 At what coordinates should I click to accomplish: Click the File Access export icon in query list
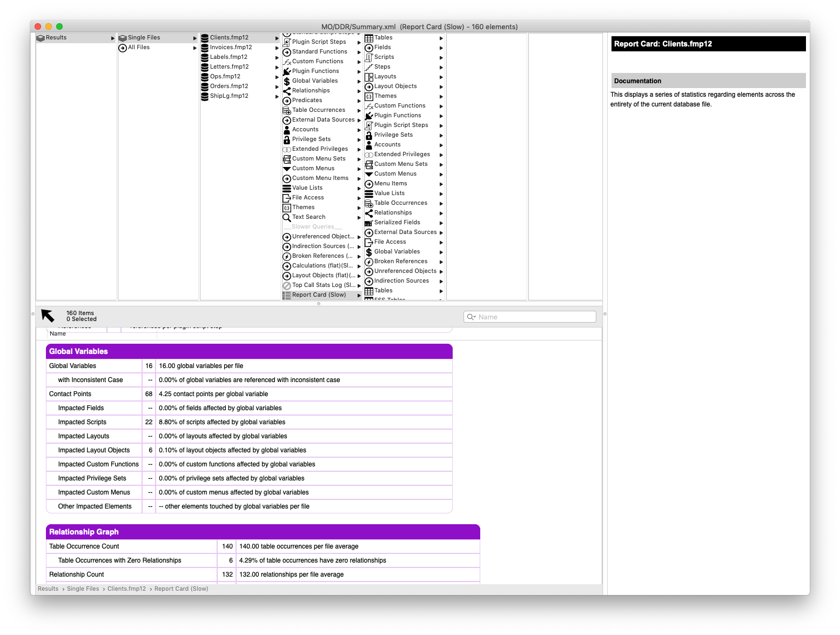point(287,198)
